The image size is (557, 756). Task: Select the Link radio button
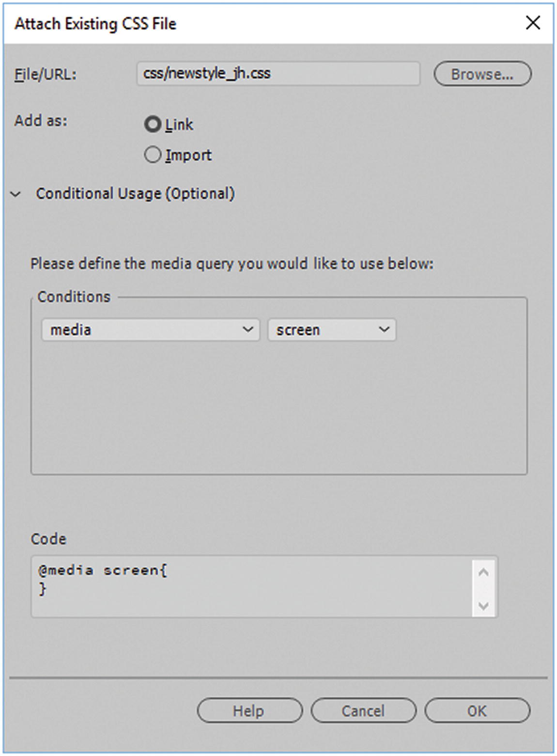tap(153, 125)
